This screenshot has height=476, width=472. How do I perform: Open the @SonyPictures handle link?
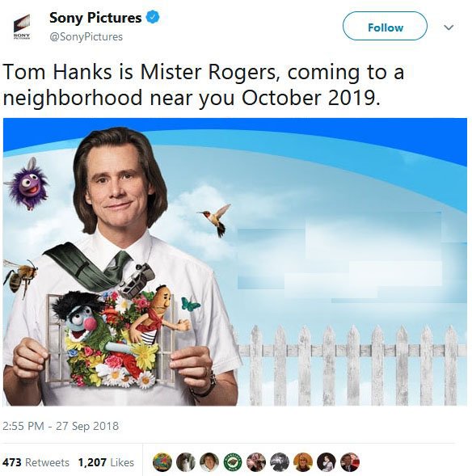86,36
